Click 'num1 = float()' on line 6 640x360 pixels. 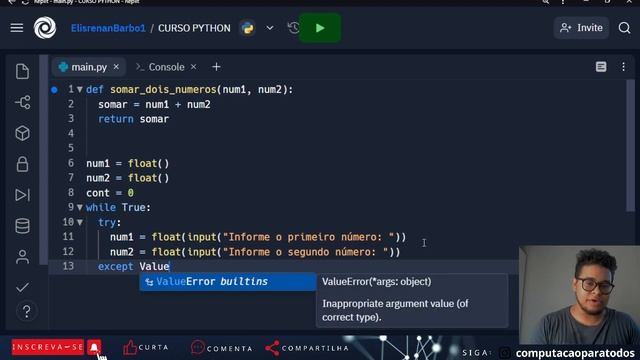128,163
